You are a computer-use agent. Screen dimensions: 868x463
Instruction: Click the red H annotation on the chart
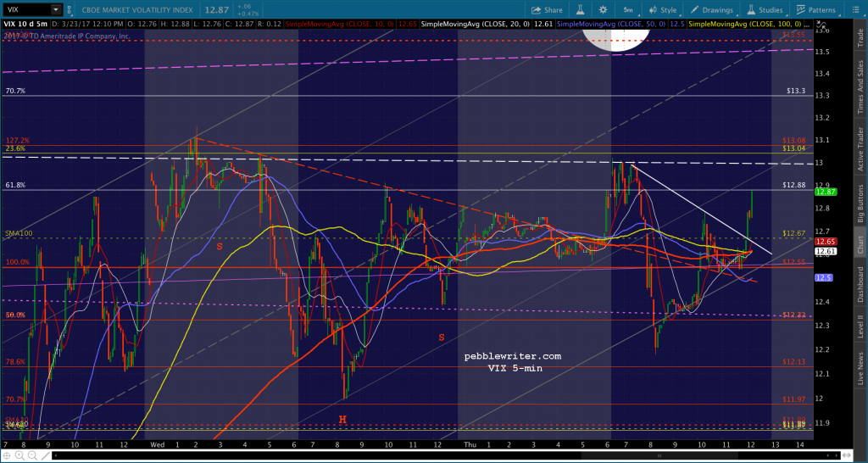tap(342, 420)
